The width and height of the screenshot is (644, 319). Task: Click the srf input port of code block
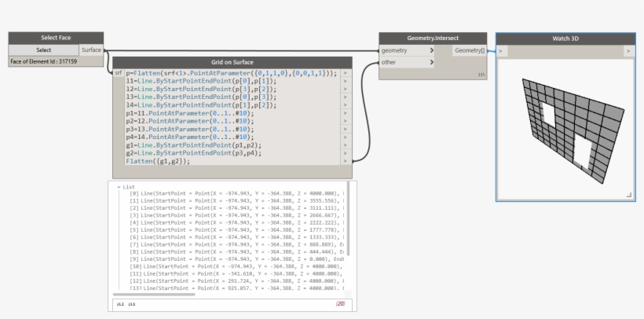tap(118, 73)
